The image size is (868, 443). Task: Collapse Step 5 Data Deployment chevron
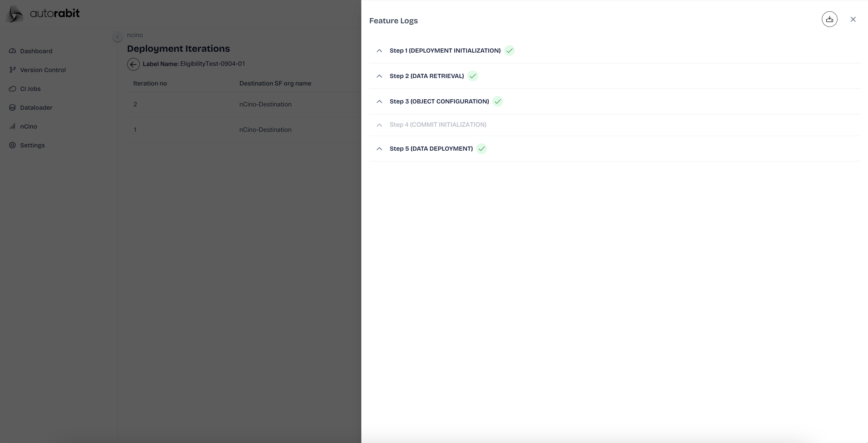point(379,149)
